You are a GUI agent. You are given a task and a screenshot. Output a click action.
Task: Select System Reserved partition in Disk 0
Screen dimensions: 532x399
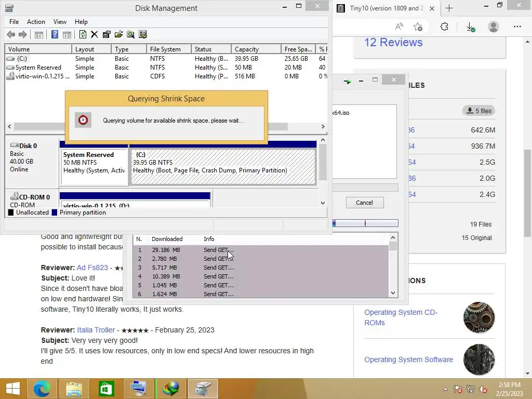(94, 167)
